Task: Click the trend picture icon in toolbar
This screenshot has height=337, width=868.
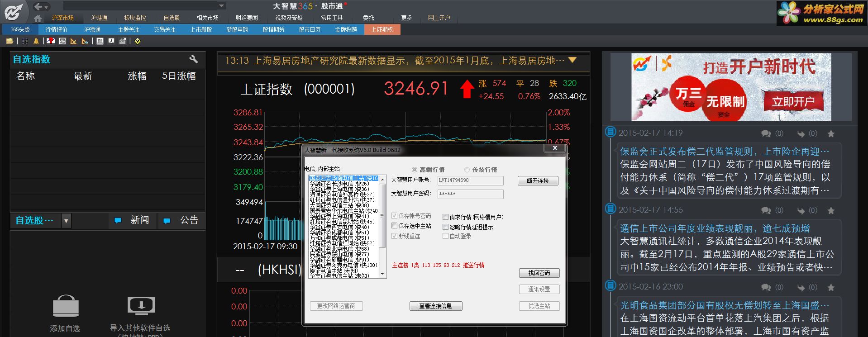Action: click(x=123, y=41)
